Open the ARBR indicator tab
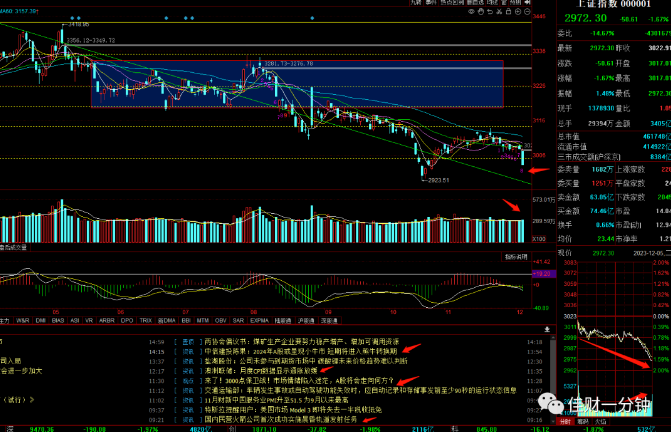 click(x=107, y=320)
